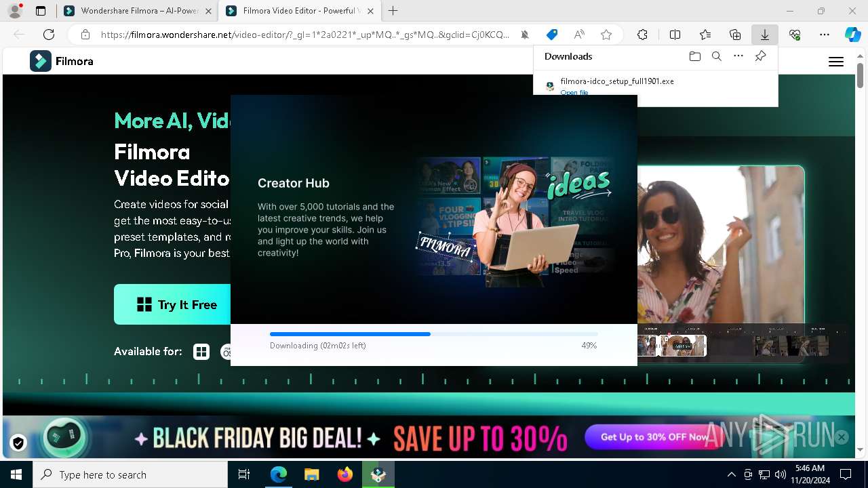Click the address bar URL

coord(305,35)
